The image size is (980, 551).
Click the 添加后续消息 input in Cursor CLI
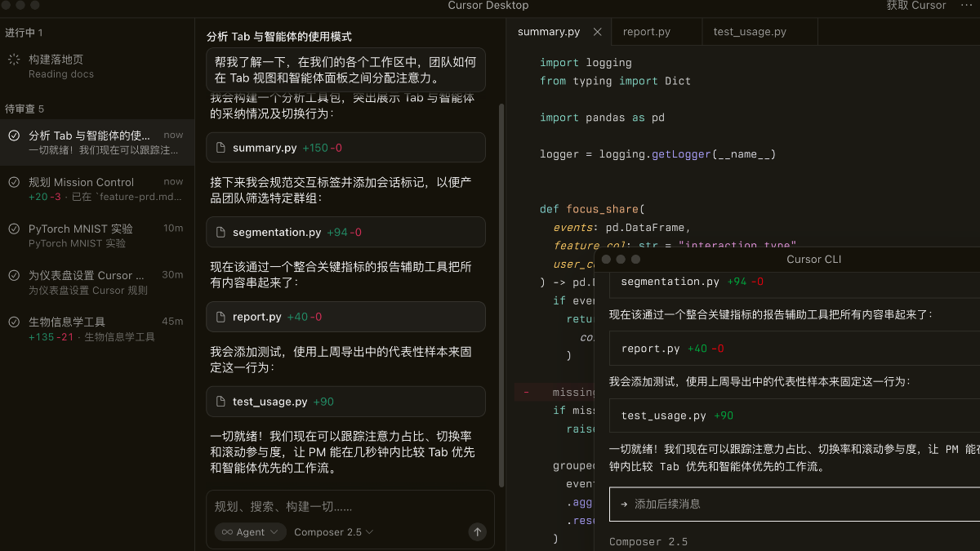click(794, 504)
